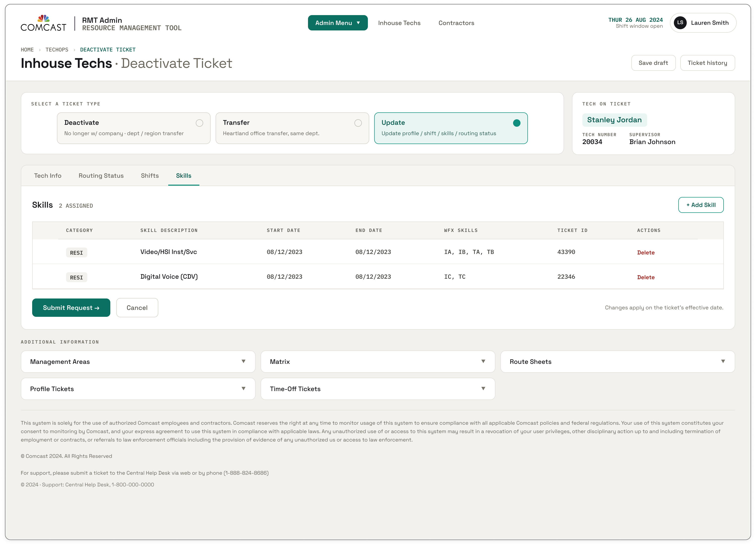The image size is (756, 546).
Task: Click WFX skills "IC, TC"
Action: click(x=455, y=276)
